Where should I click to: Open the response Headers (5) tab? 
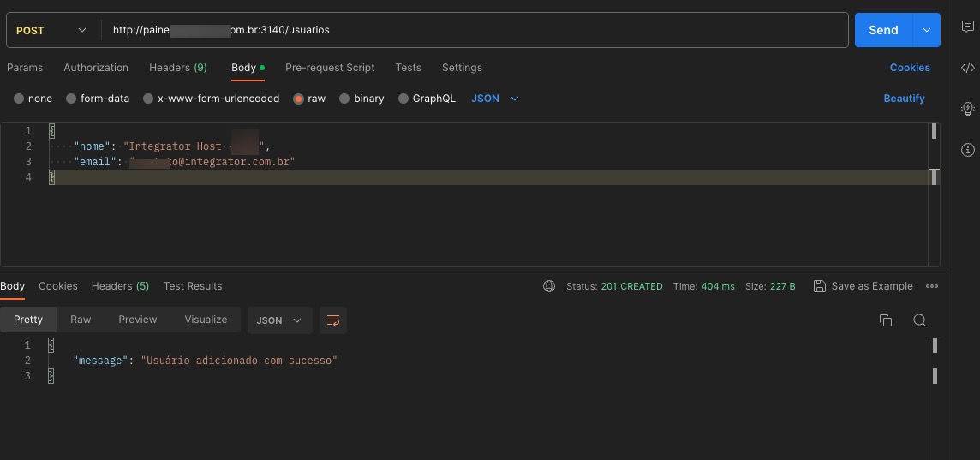[x=120, y=286]
